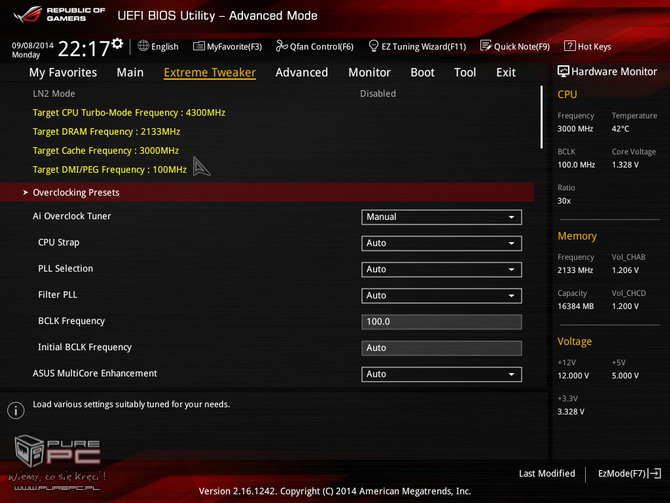Click the LN2 Mode label
This screenshot has height=503, width=670.
click(54, 94)
